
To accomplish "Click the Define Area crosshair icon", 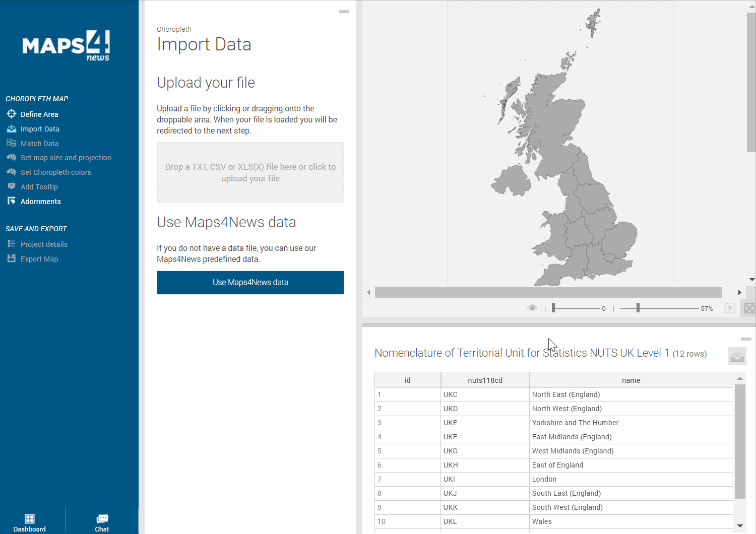I will pyautogui.click(x=12, y=114).
